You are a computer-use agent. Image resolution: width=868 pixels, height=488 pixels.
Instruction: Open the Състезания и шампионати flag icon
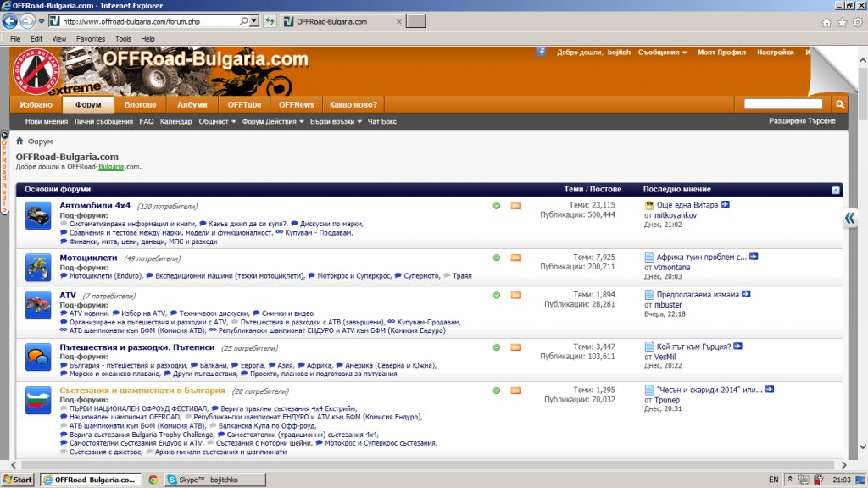38,401
